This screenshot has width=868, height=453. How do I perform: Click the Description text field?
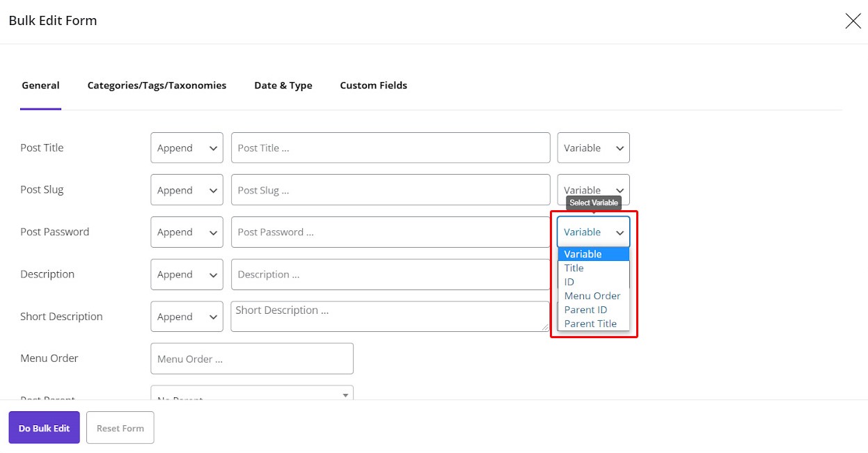pos(390,274)
